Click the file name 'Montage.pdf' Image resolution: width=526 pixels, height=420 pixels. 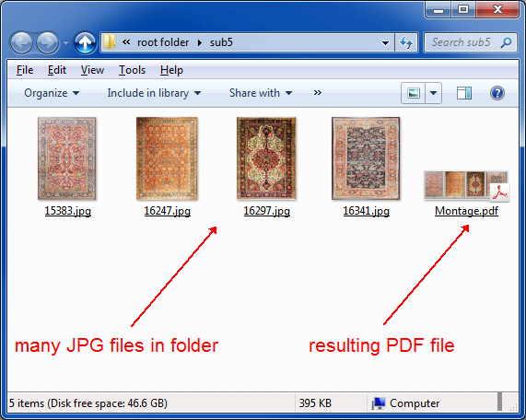tap(467, 211)
